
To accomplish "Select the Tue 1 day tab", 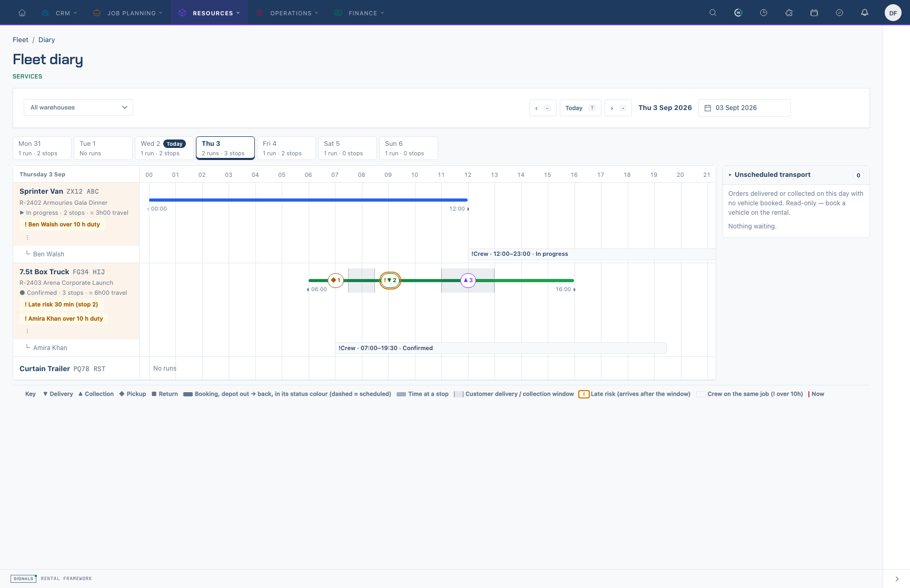I will 103,148.
